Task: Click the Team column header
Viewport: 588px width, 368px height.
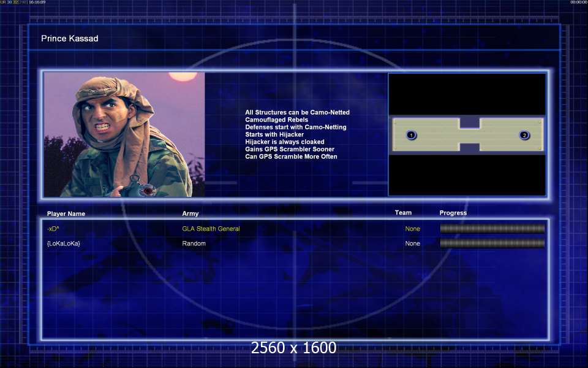Action: pos(403,213)
